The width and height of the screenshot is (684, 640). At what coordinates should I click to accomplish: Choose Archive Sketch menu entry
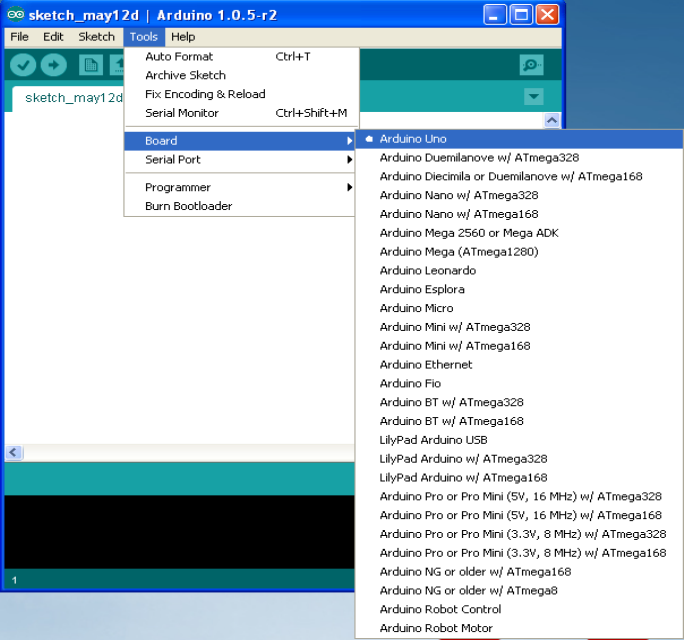click(241, 75)
